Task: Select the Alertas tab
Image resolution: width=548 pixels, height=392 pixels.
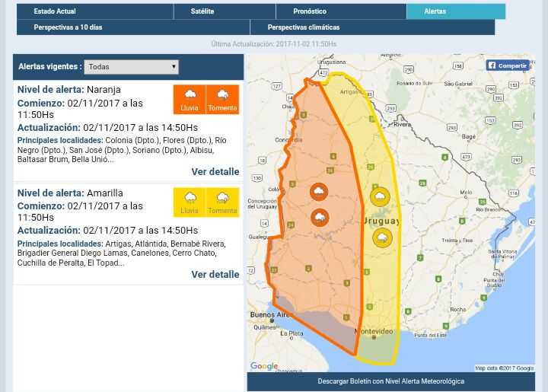Action: coord(455,11)
